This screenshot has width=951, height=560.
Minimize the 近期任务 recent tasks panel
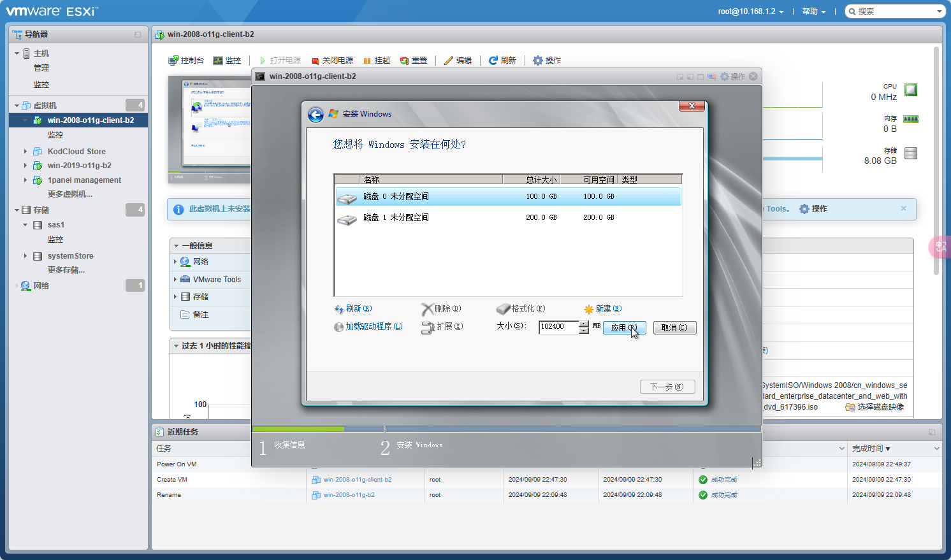pyautogui.click(x=932, y=432)
